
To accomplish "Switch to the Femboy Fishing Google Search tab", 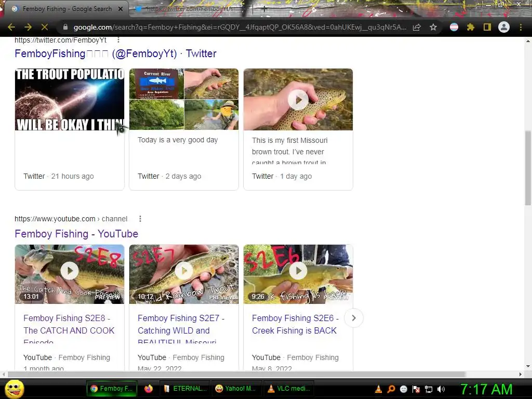I will pyautogui.click(x=67, y=9).
